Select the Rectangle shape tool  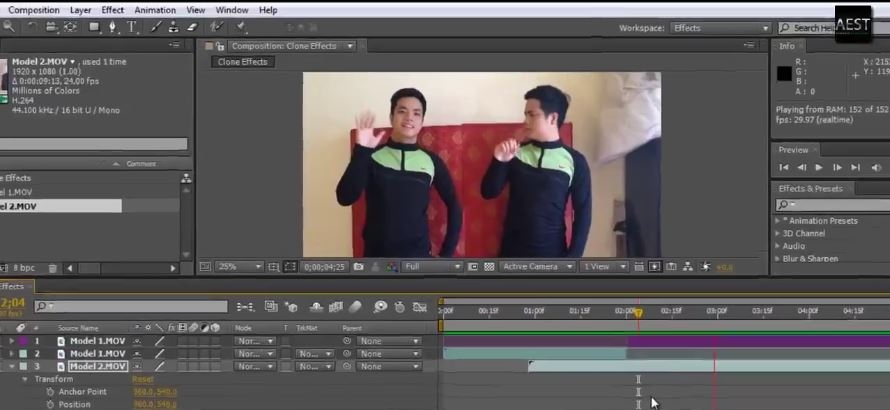pos(95,27)
